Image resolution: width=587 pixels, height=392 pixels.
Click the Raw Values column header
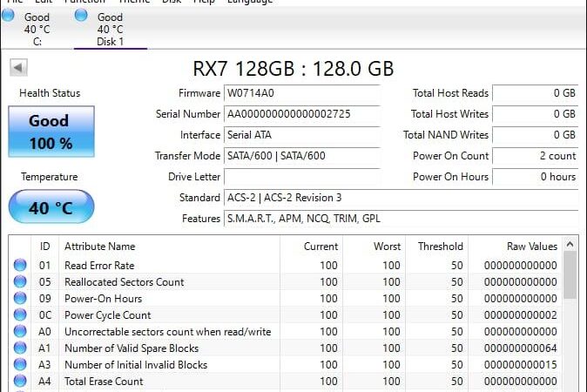click(531, 247)
